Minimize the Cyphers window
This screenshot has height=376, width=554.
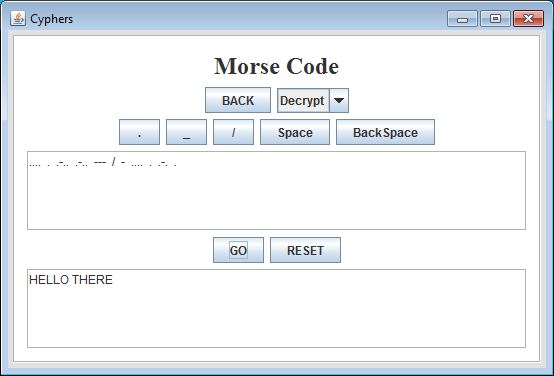(462, 19)
